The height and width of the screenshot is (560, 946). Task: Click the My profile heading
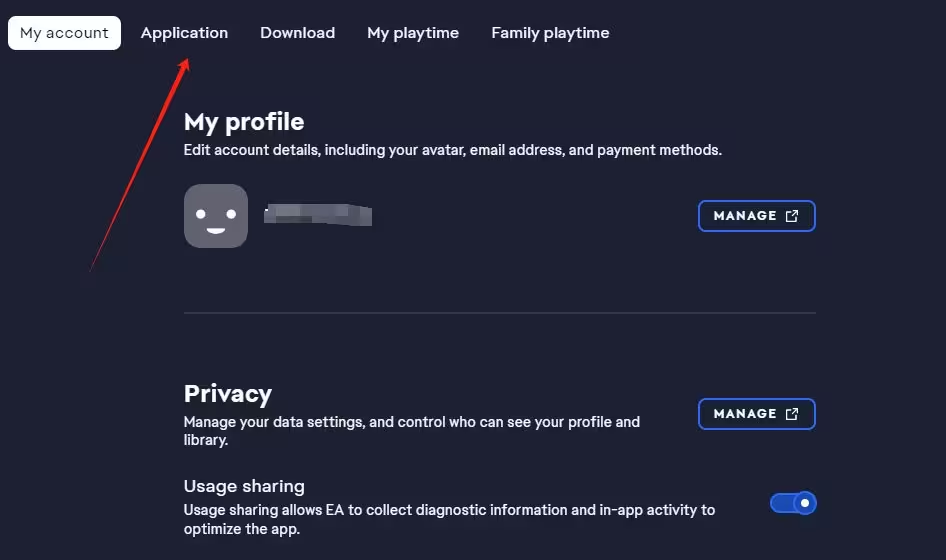point(244,122)
